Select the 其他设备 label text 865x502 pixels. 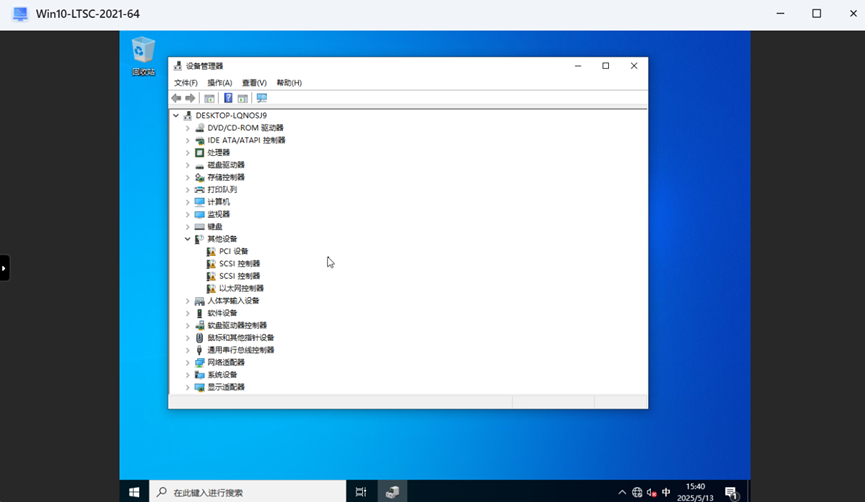[x=222, y=239]
